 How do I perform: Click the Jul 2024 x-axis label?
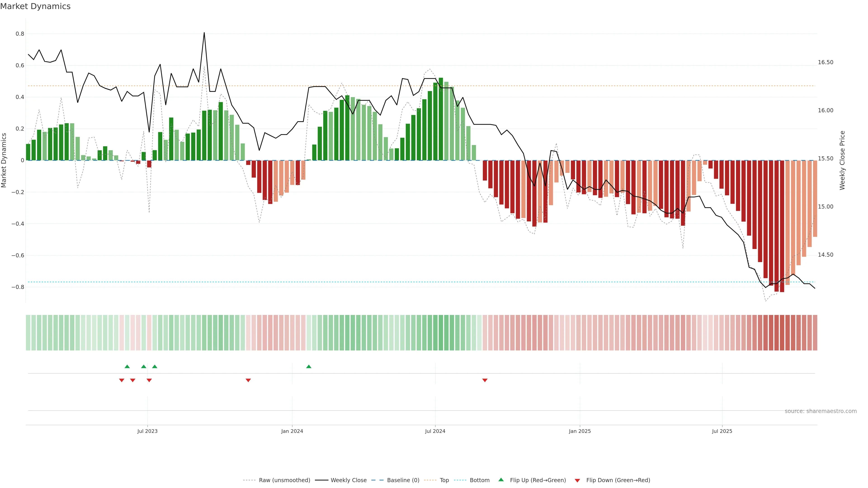(435, 431)
